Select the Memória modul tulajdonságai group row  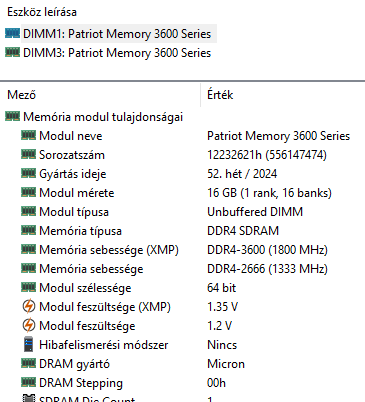click(x=182, y=117)
